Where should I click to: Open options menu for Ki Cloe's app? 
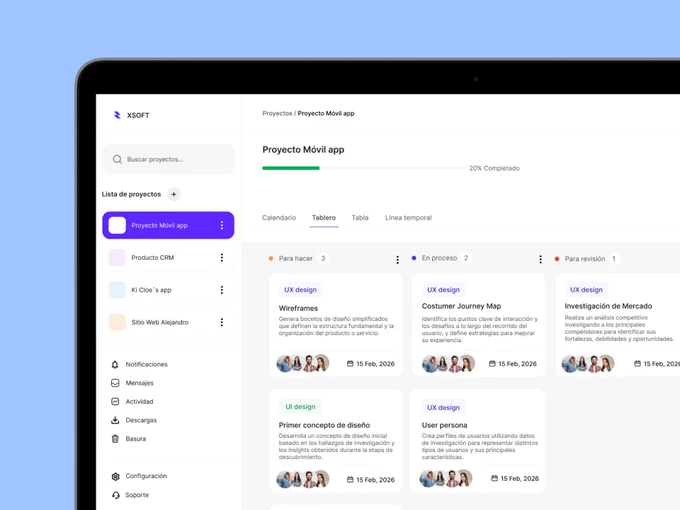[222, 290]
